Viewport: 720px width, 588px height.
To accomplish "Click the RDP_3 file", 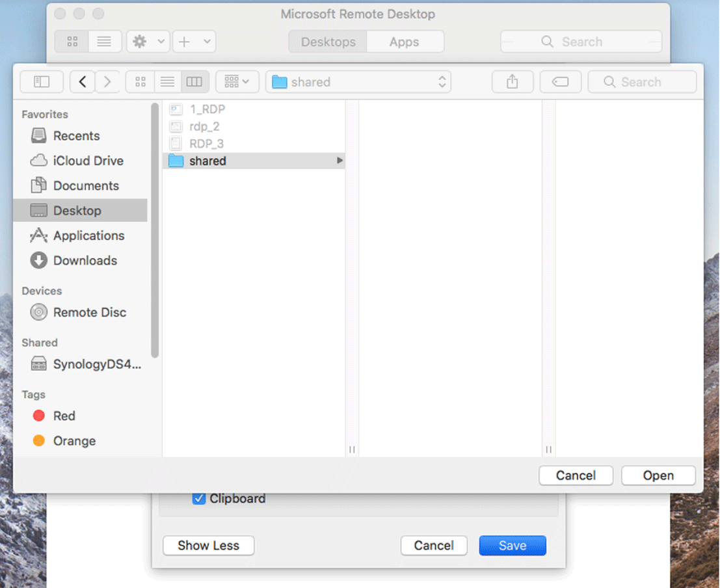I will 254,144.
